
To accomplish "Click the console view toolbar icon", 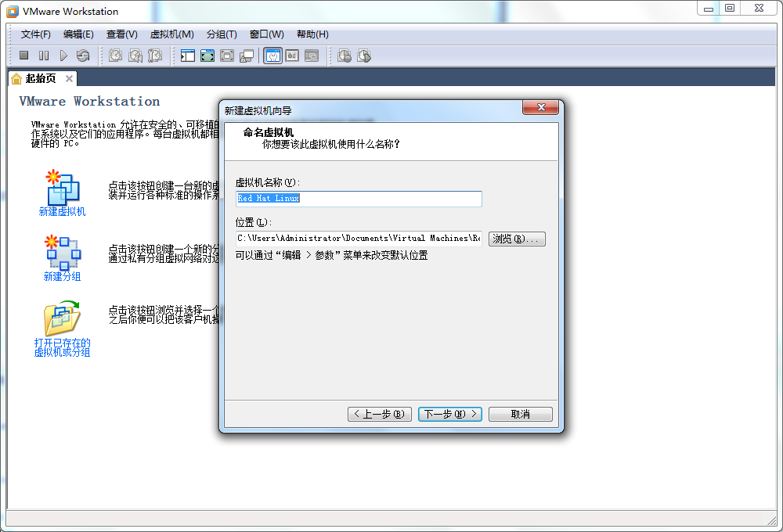I will coord(312,56).
